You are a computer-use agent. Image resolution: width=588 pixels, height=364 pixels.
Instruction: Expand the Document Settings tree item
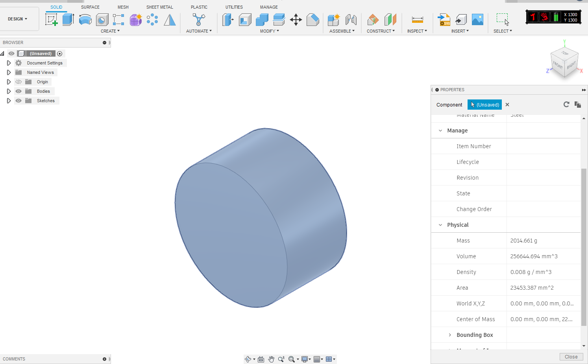[x=9, y=63]
